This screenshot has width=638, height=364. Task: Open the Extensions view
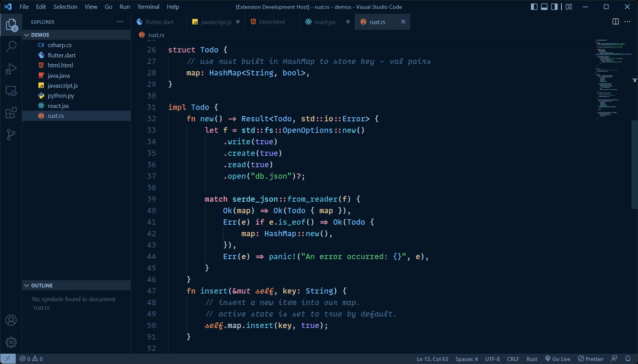pos(11,113)
